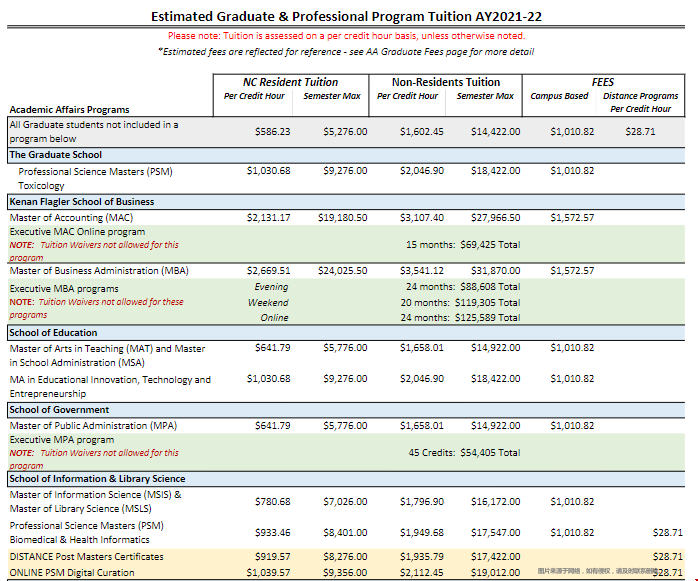698x581 pixels.
Task: Select the 'Non-Residents Tuition' column header
Action: [x=446, y=82]
